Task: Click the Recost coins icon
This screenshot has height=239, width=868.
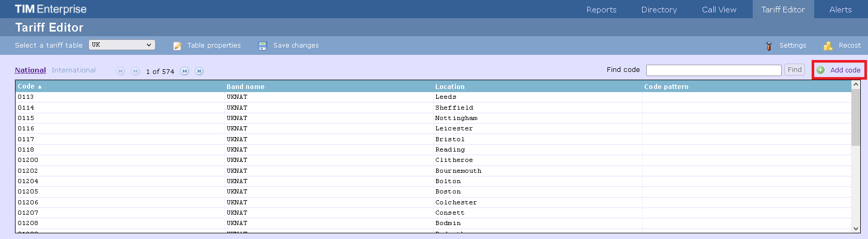Action: (x=828, y=46)
